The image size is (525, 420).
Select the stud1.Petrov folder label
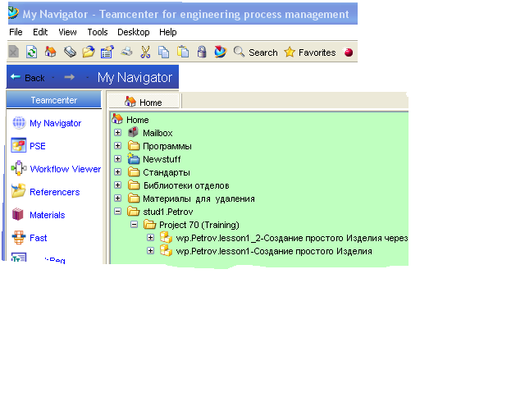167,212
